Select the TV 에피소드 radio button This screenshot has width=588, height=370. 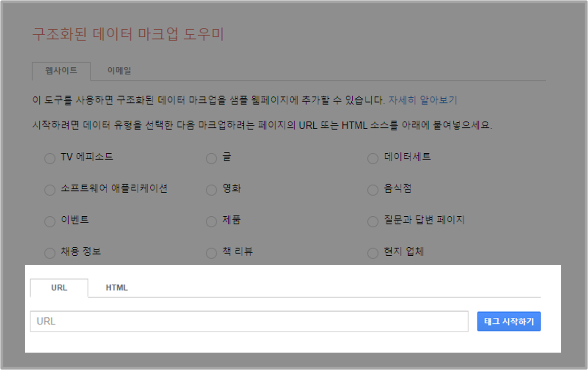pyautogui.click(x=50, y=158)
